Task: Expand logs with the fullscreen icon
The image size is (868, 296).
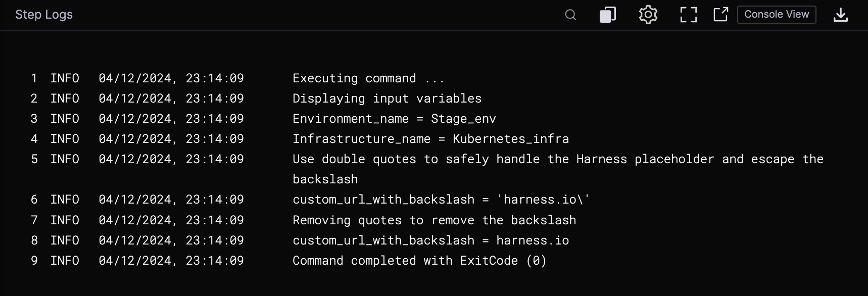Action: click(x=688, y=15)
